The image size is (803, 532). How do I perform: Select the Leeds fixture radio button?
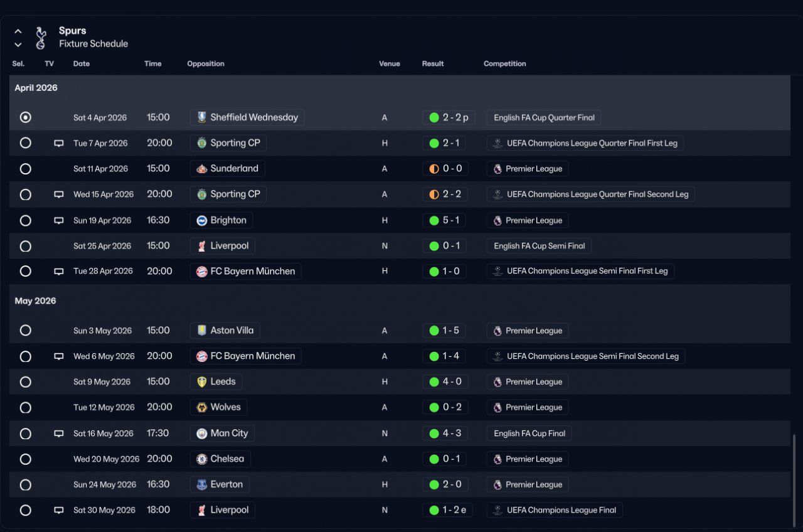[x=25, y=382]
